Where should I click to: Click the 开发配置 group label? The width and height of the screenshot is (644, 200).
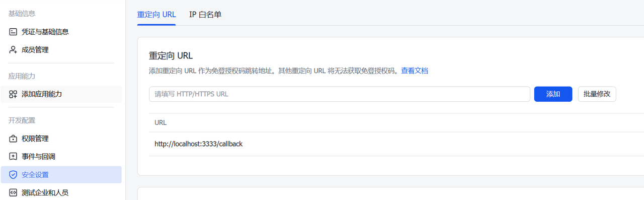pos(22,120)
